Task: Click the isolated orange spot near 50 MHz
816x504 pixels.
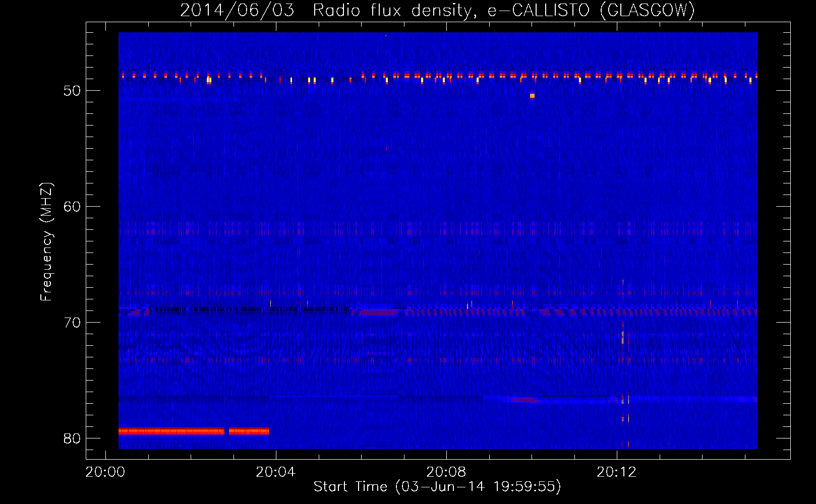Action: coord(532,95)
